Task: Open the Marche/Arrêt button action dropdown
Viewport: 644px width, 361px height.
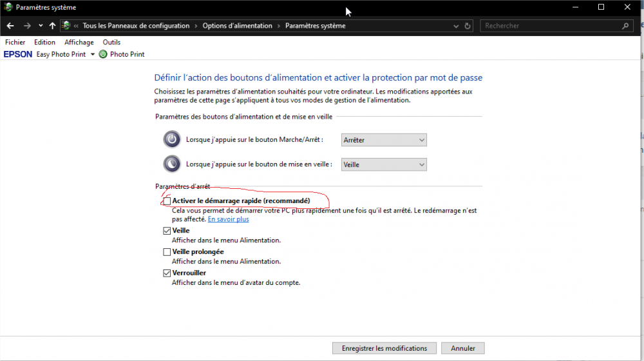Action: coord(384,140)
